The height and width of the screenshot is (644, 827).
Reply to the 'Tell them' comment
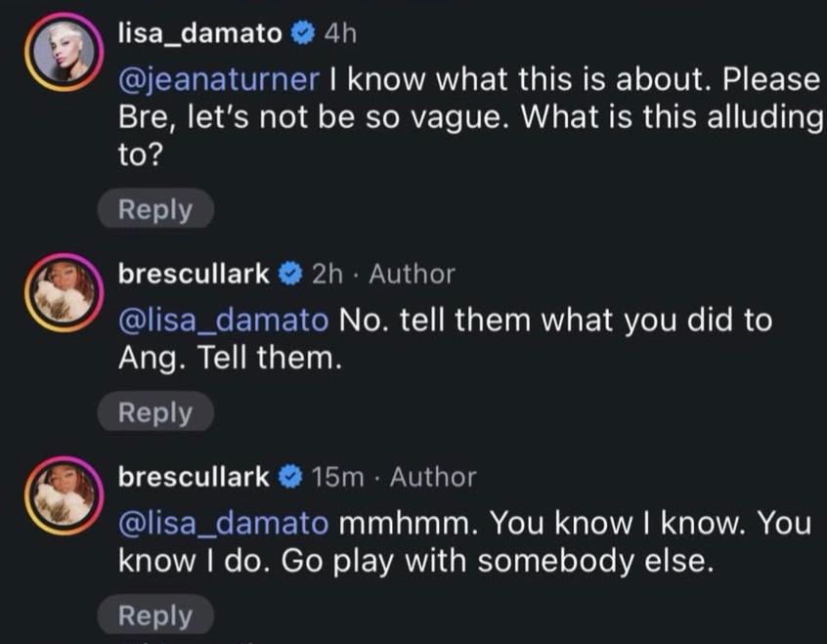(x=155, y=412)
